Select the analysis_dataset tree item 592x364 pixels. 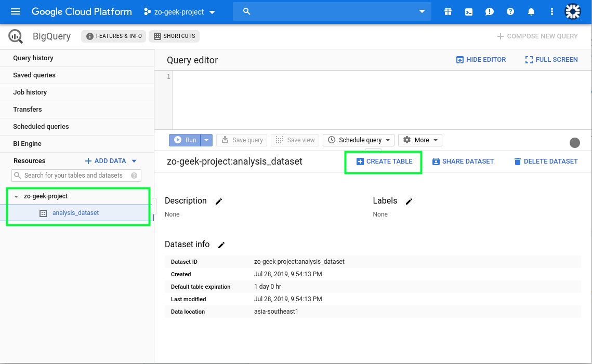[75, 213]
